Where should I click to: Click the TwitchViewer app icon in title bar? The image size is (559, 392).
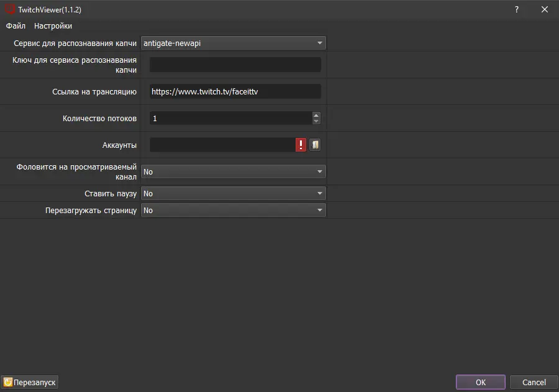click(9, 9)
